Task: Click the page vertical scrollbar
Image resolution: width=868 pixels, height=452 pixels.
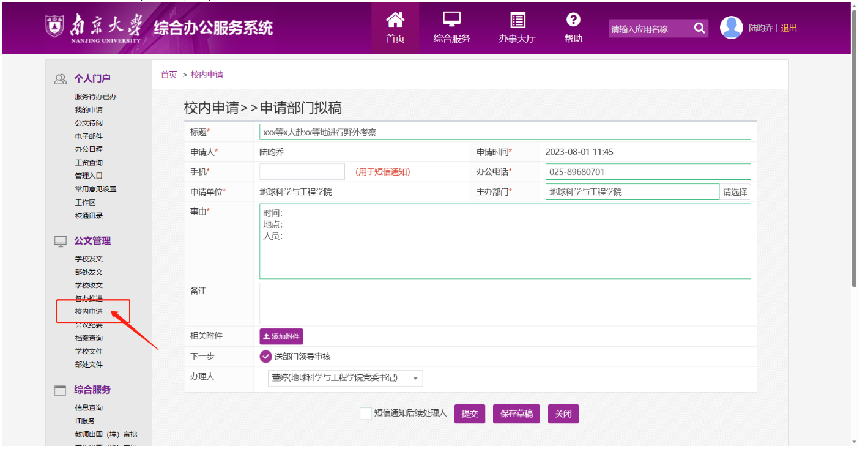Action: click(854, 147)
